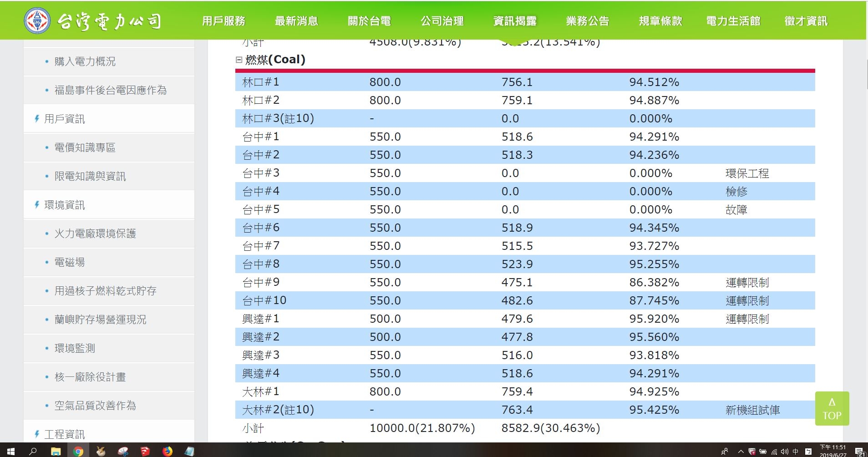Select the 興達#1 row name
This screenshot has width=868, height=457.
[261, 319]
